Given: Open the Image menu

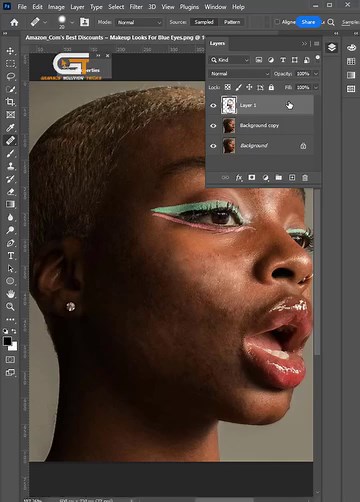Looking at the screenshot, I should [56, 7].
